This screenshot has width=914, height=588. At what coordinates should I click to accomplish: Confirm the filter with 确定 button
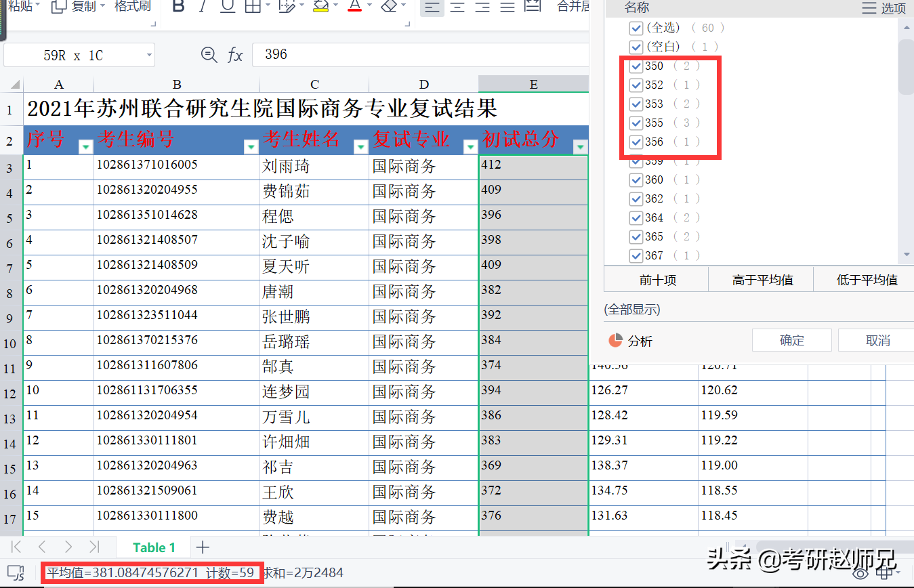tap(791, 339)
